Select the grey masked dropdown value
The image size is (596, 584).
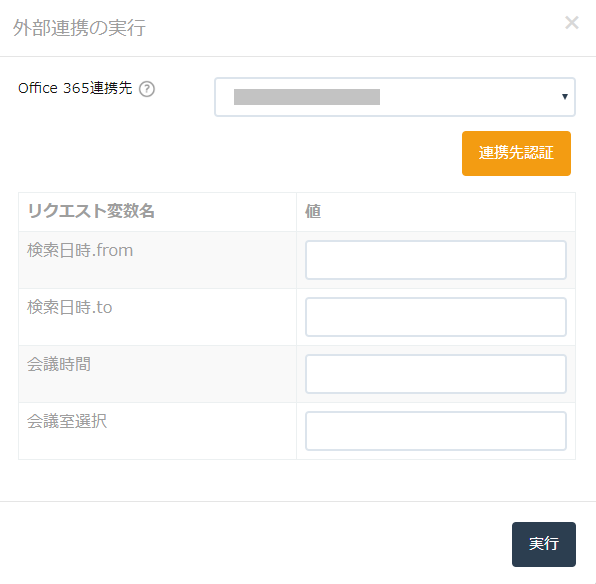pyautogui.click(x=307, y=97)
